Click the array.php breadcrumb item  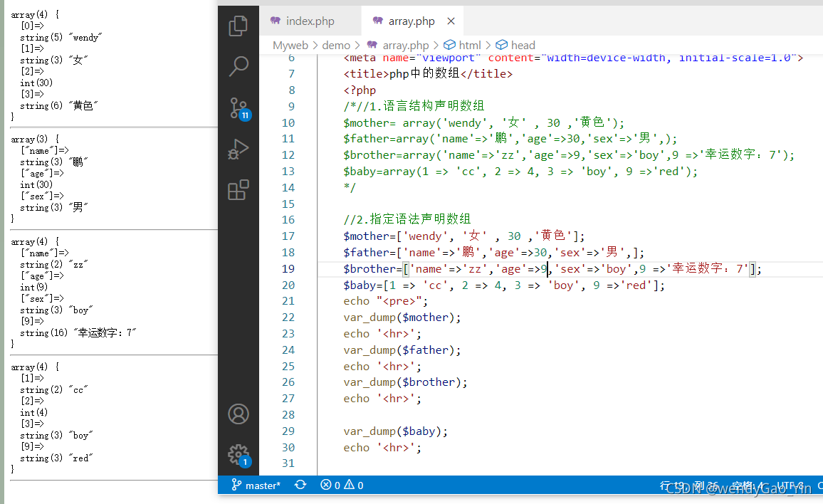point(398,45)
